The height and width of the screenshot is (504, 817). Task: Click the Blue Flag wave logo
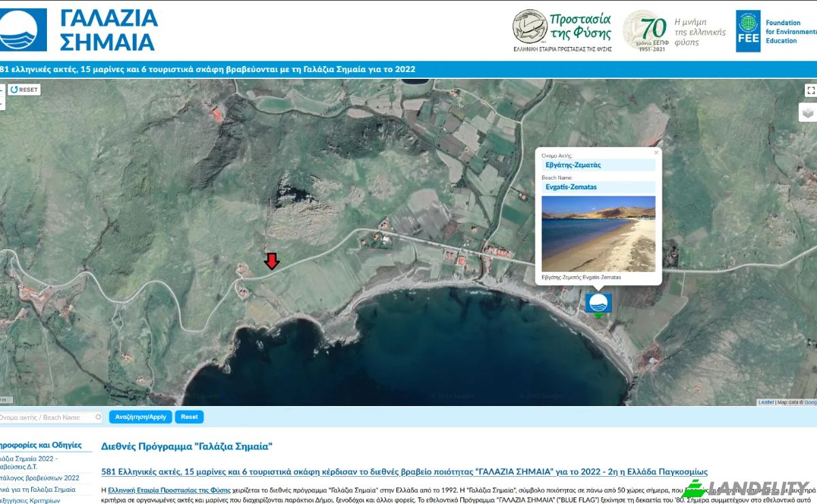click(22, 29)
